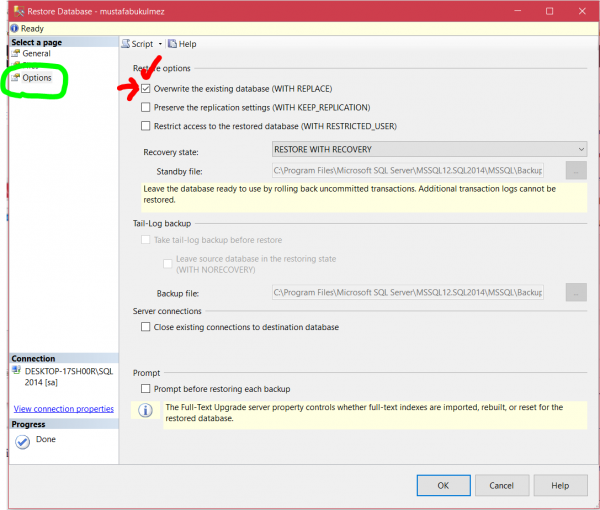Click the server connection icon

[16, 370]
